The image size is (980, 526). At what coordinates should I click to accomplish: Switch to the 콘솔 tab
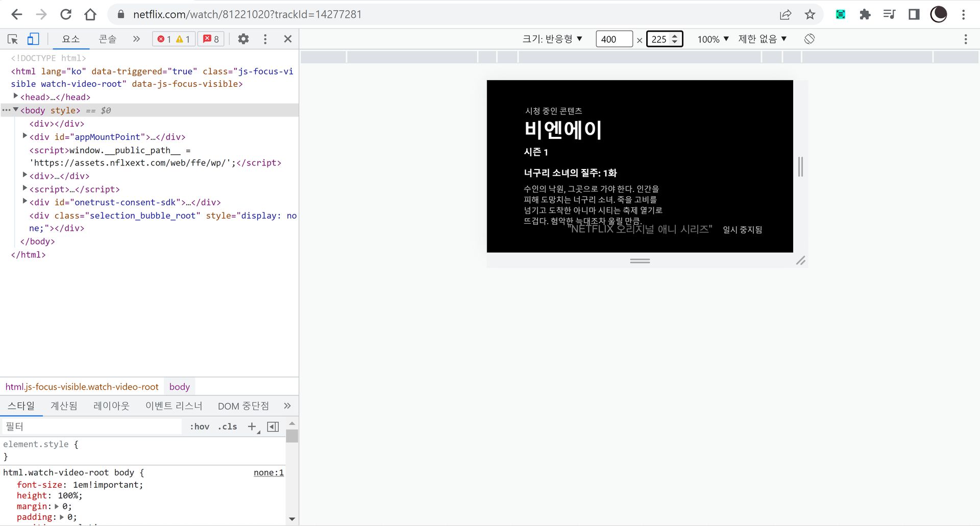(x=107, y=39)
